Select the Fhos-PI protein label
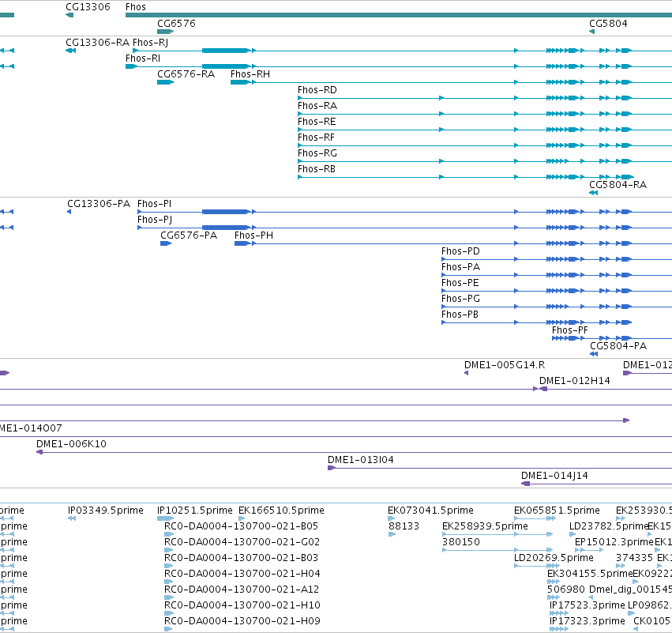Image resolution: width=672 pixels, height=633 pixels. [154, 204]
